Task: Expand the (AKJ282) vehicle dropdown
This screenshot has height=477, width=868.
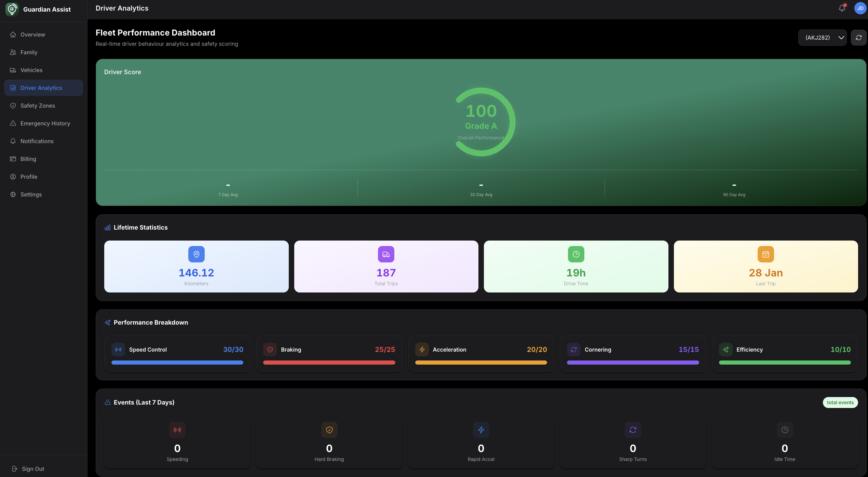Action: (822, 38)
